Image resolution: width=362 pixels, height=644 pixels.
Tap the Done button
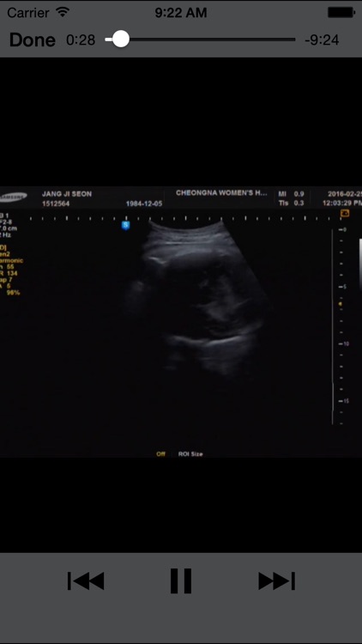(32, 39)
